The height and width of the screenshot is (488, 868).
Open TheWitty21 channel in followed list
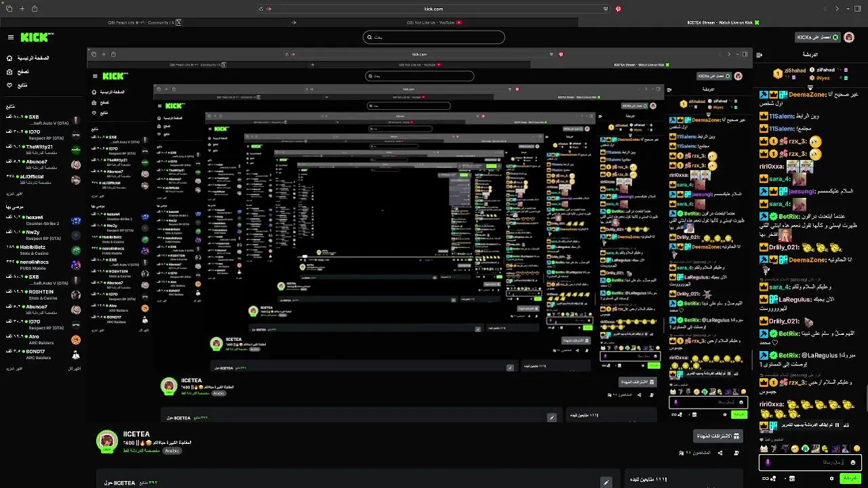42,149
